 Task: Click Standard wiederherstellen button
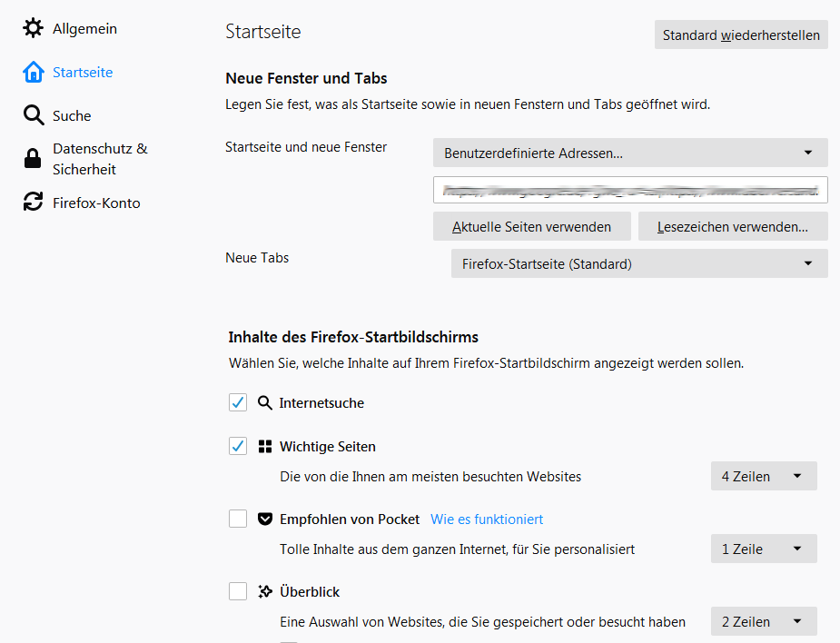pos(741,35)
